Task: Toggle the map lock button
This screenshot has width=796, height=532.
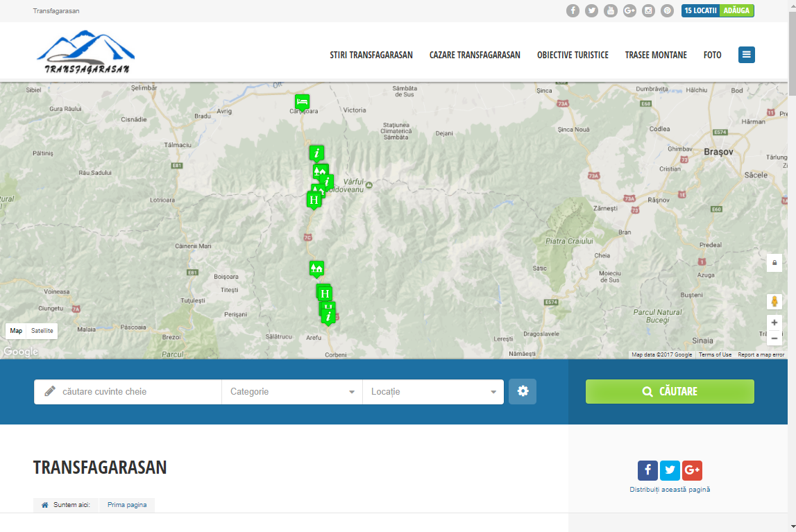Action: (x=774, y=263)
